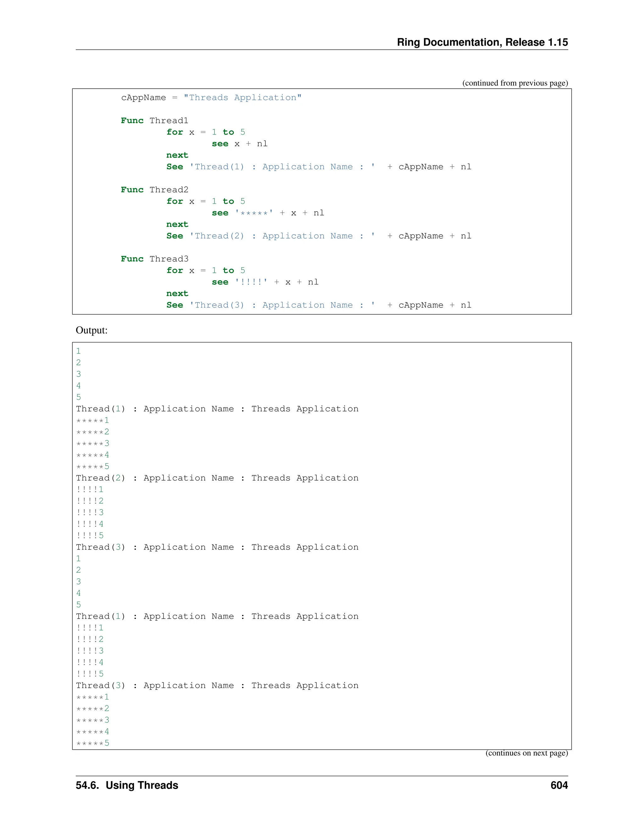Click the 'continued from previous page' note
This screenshot has height=833, width=644.
pos(515,83)
